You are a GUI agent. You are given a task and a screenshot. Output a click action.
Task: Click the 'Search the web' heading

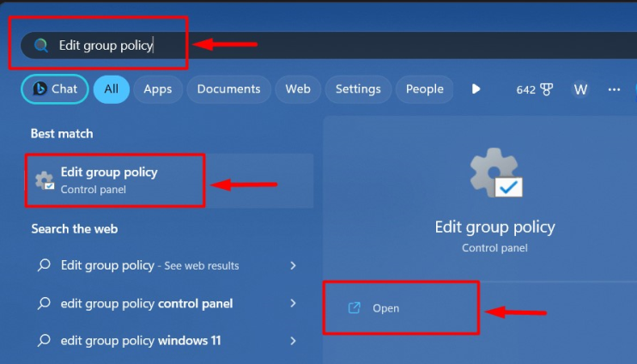[75, 228]
